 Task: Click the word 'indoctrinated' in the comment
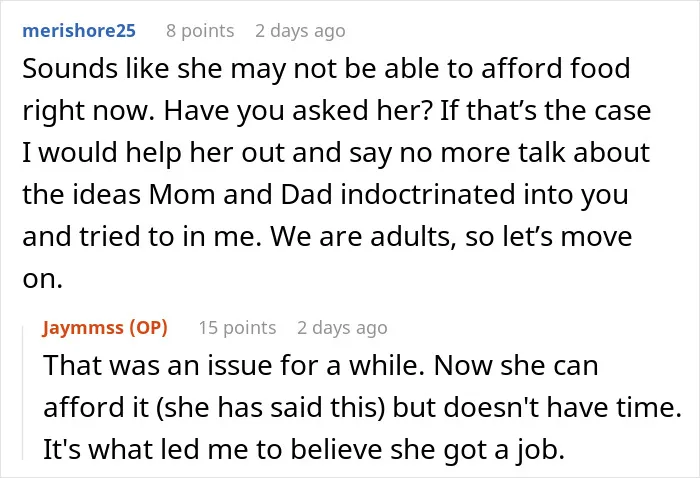428,195
